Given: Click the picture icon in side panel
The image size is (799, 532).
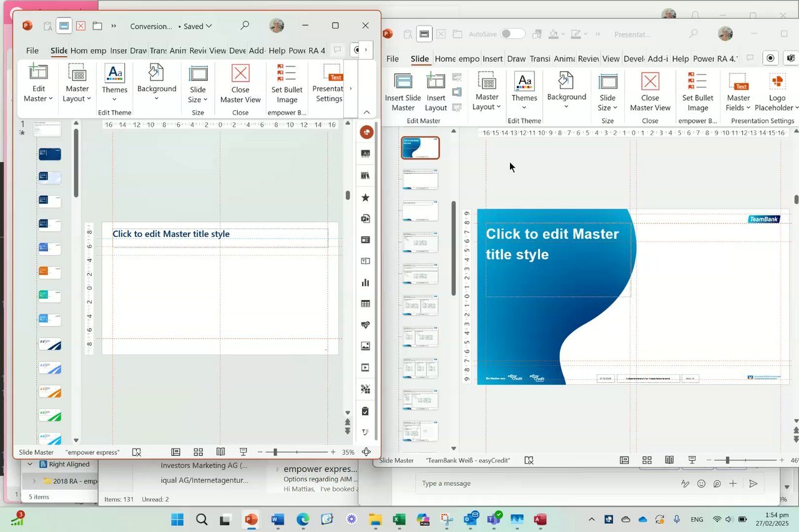Looking at the screenshot, I should point(366,346).
